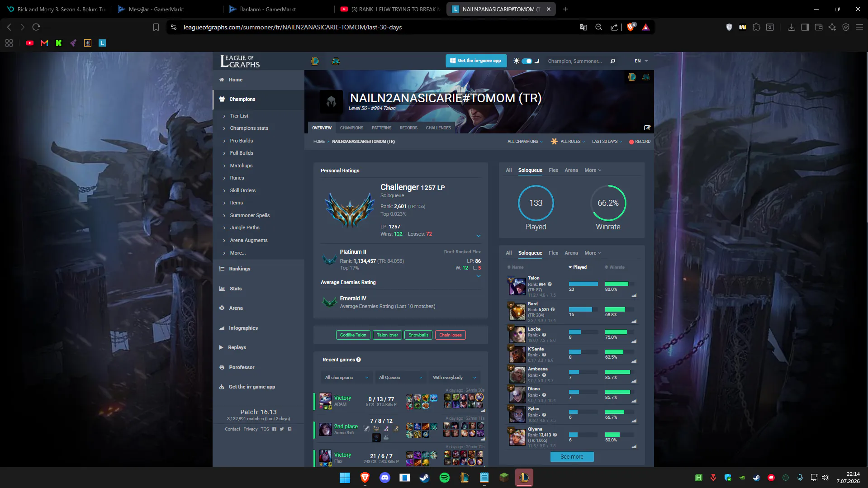Follow the HOME breadcrumb link
868x488 pixels.
[319, 142]
